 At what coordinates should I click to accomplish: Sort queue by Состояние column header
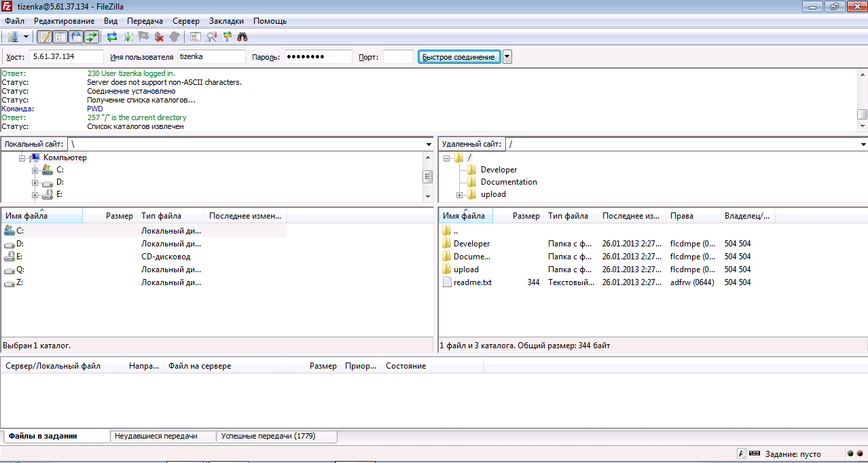[433, 366]
